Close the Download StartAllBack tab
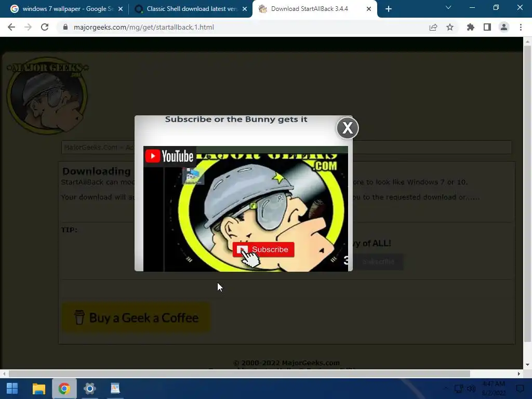 pos(369,9)
